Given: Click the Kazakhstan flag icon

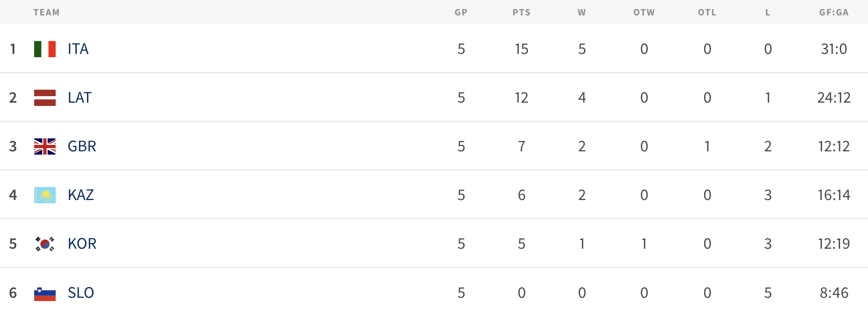Looking at the screenshot, I should pyautogui.click(x=45, y=195).
